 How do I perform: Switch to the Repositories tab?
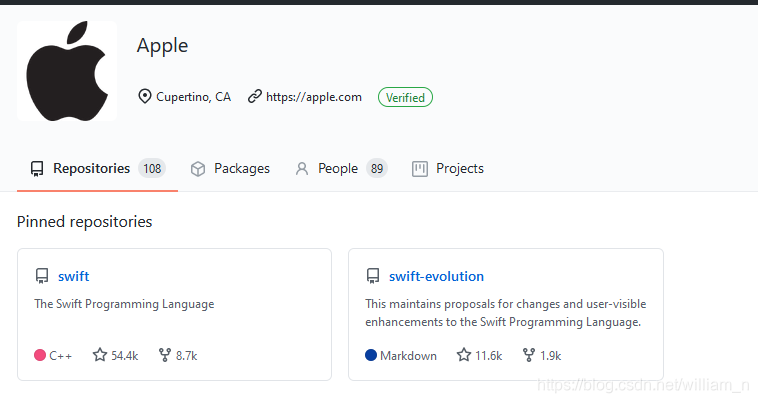point(97,169)
